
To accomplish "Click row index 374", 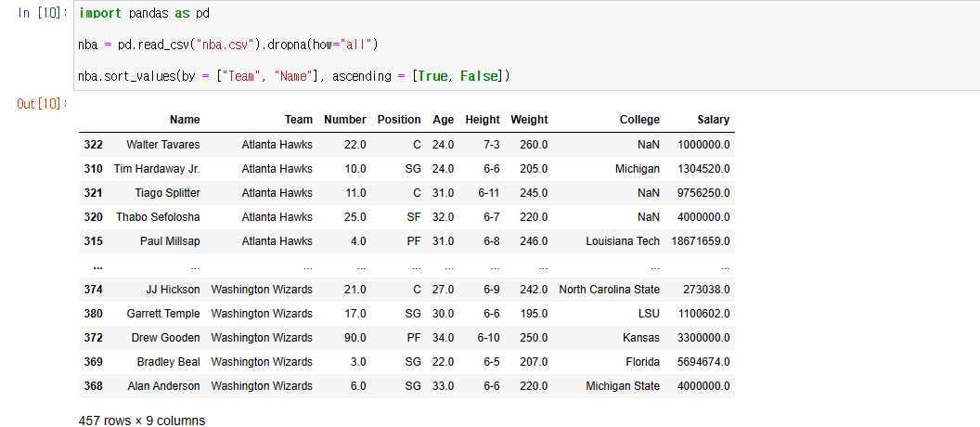I will (93, 290).
